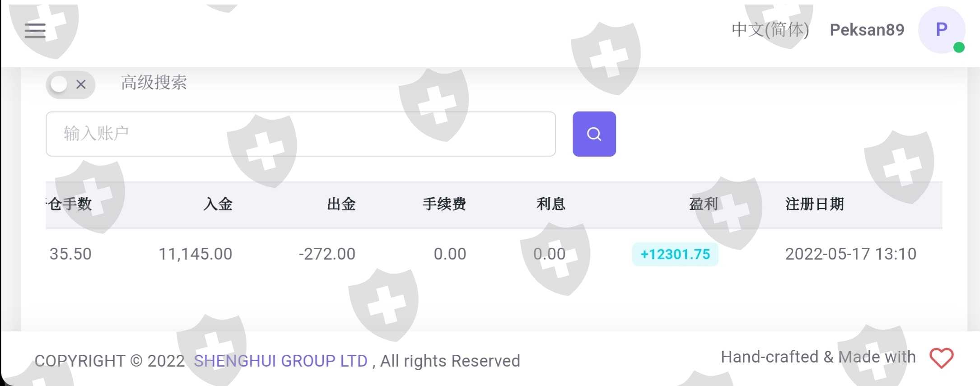
Task: Click the 输入账户 account input field
Action: point(300,134)
